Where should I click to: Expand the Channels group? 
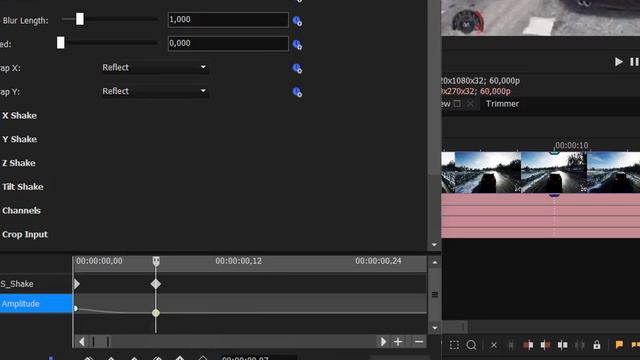point(21,211)
